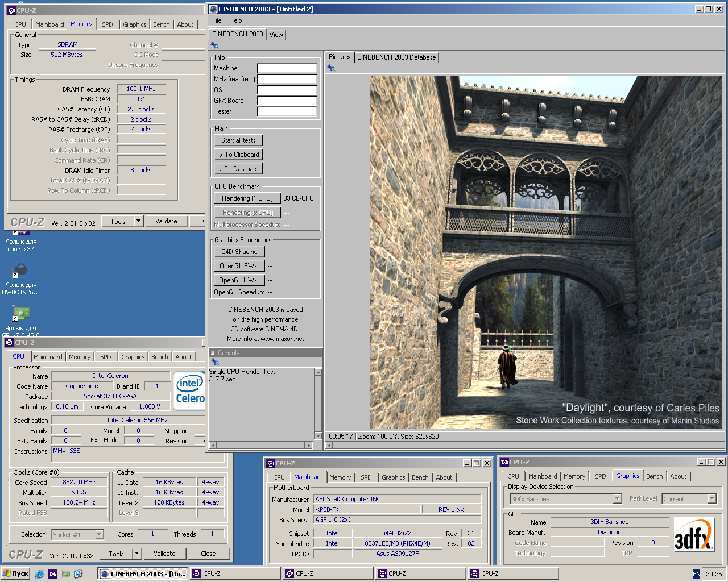Click the CPU-Z Mainboard window title icon
728x582 pixels.
pyautogui.click(x=270, y=463)
